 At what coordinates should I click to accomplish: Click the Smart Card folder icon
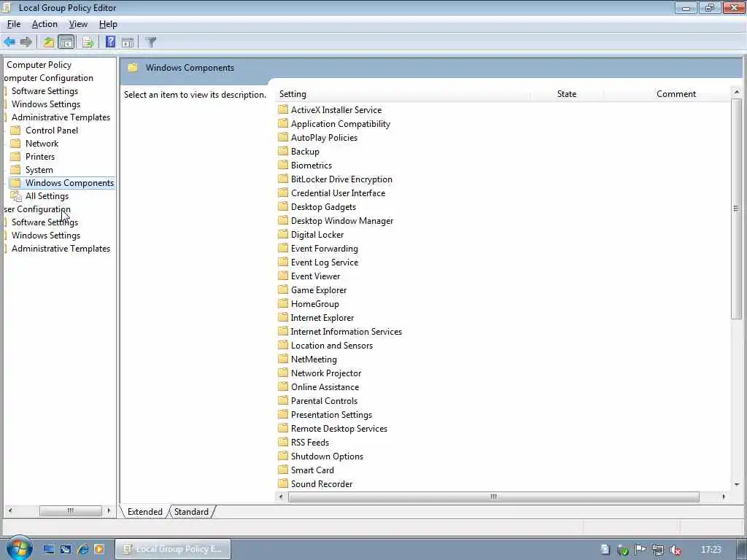[283, 470]
